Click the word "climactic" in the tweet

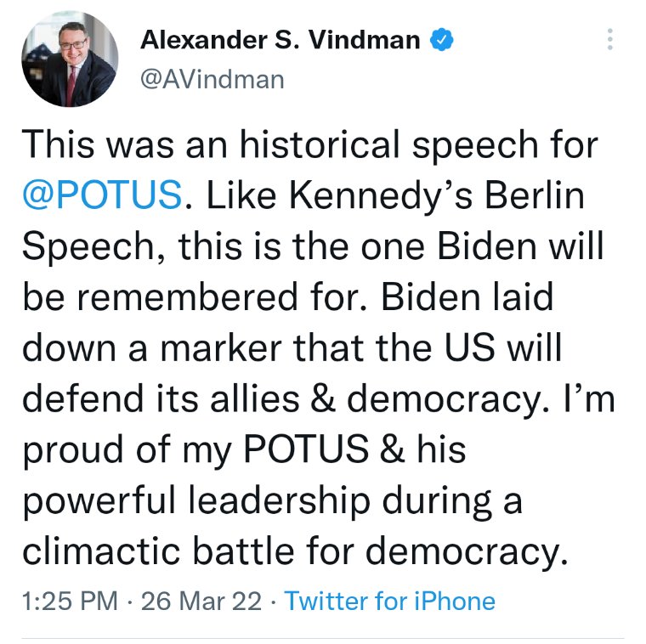pyautogui.click(x=101, y=551)
